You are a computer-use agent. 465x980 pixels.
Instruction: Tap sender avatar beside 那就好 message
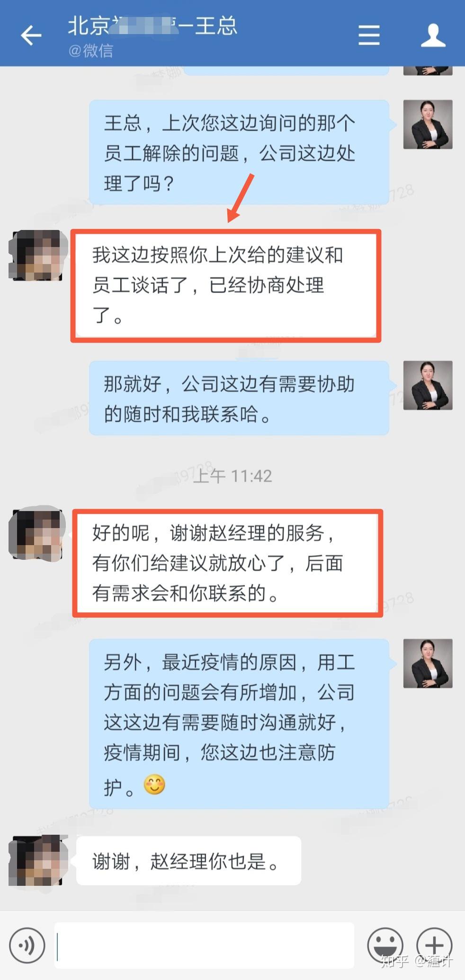tap(428, 385)
